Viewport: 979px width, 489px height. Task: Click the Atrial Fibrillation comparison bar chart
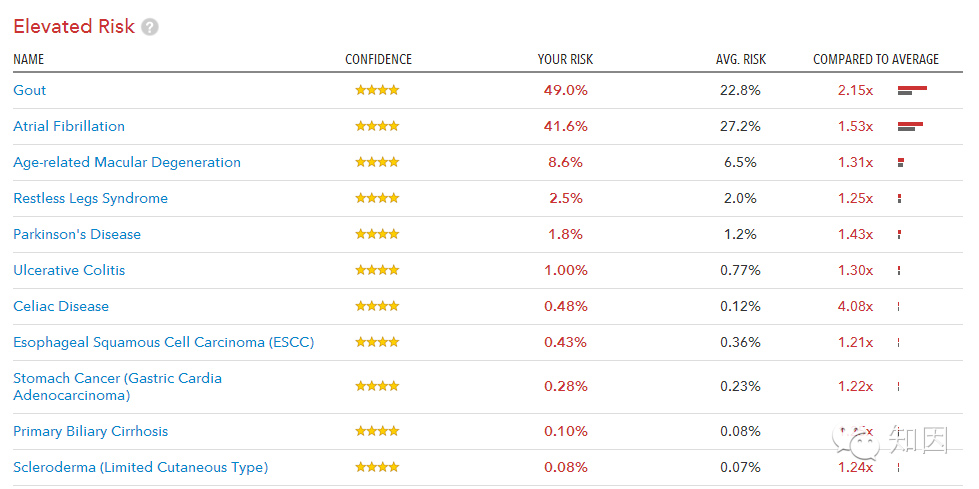pyautogui.click(x=910, y=127)
